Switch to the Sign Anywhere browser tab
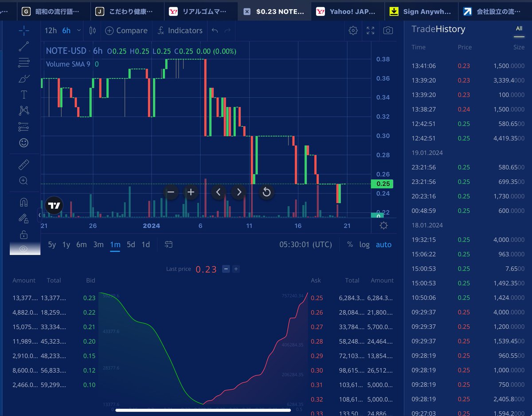The image size is (532, 416). coord(421,12)
